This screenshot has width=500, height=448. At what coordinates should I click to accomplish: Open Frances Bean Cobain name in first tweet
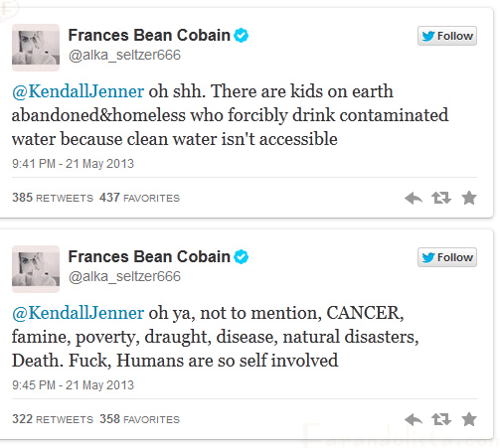(149, 35)
